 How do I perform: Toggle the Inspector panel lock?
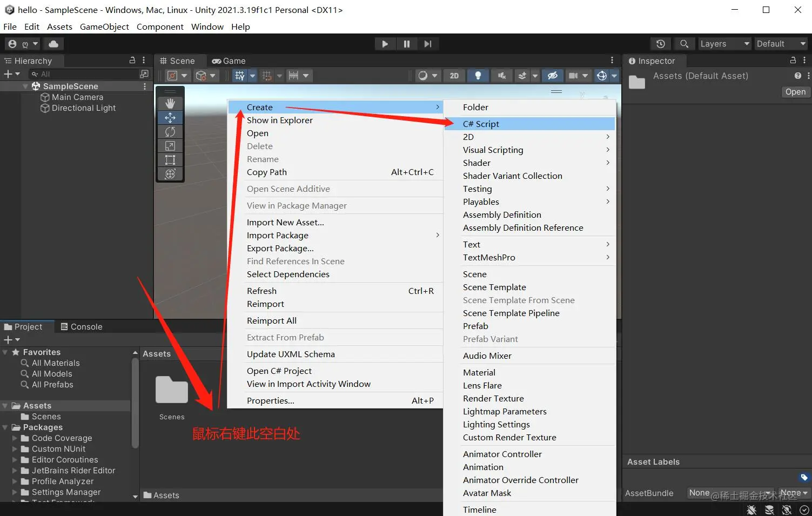(793, 61)
